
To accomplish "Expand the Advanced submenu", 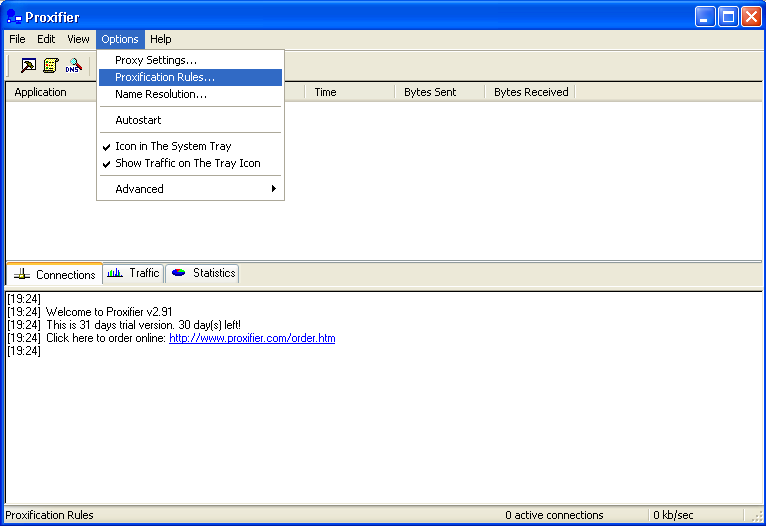I will click(x=190, y=189).
